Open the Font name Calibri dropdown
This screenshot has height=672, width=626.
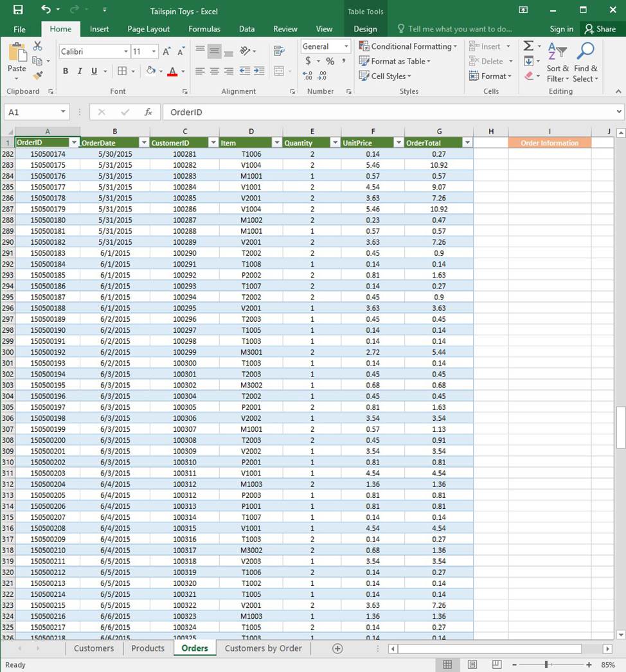126,51
